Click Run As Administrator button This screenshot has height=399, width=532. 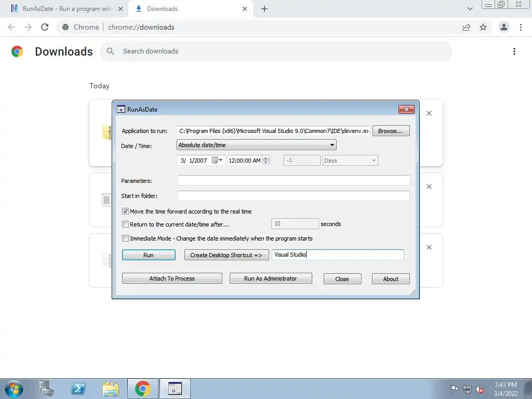click(270, 278)
